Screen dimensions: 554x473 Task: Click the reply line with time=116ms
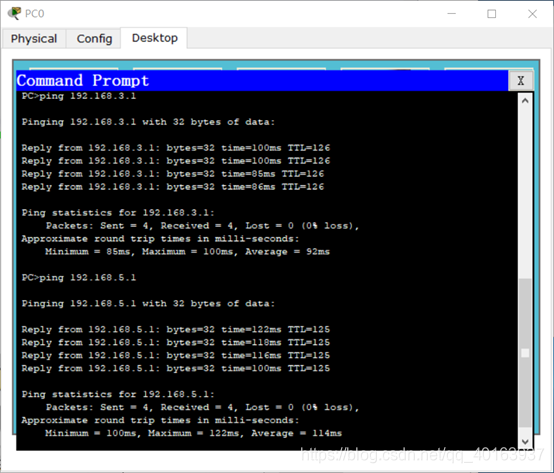point(176,355)
